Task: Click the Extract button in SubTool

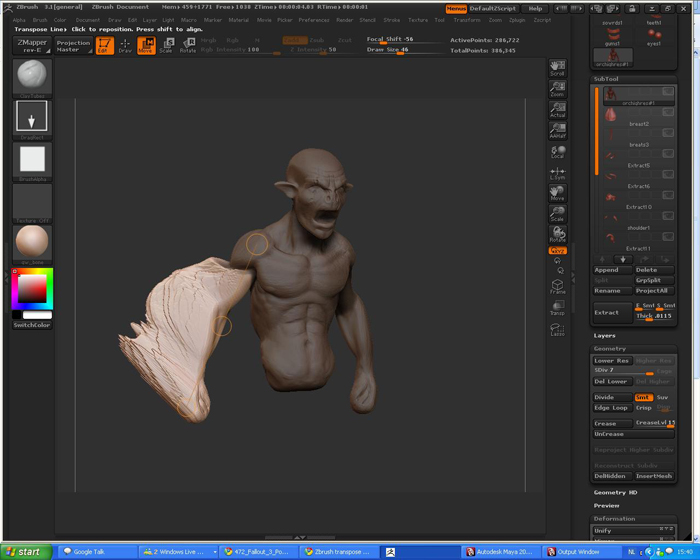Action: 612,313
